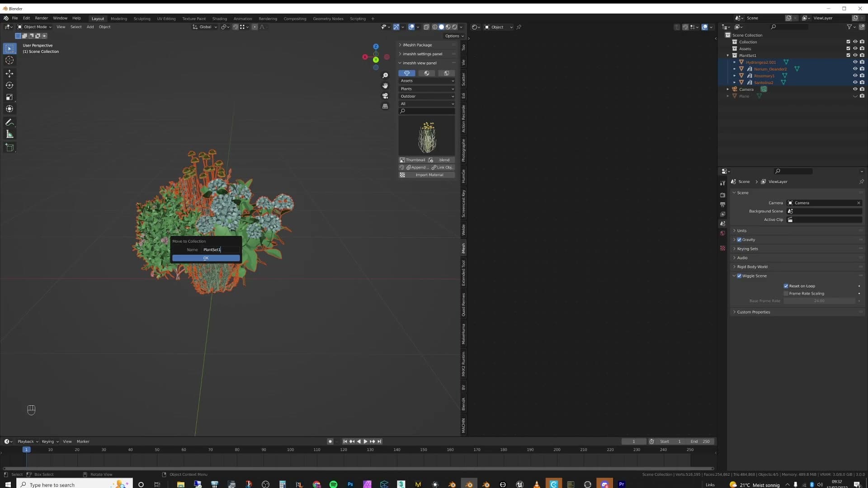
Task: Open the Object Mode dropdown
Action: pyautogui.click(x=35, y=27)
